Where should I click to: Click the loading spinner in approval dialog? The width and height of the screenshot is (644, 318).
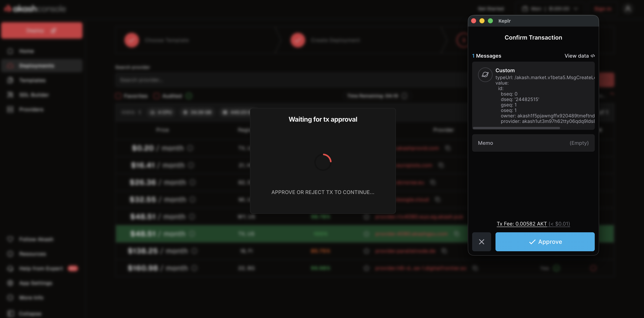pyautogui.click(x=323, y=162)
